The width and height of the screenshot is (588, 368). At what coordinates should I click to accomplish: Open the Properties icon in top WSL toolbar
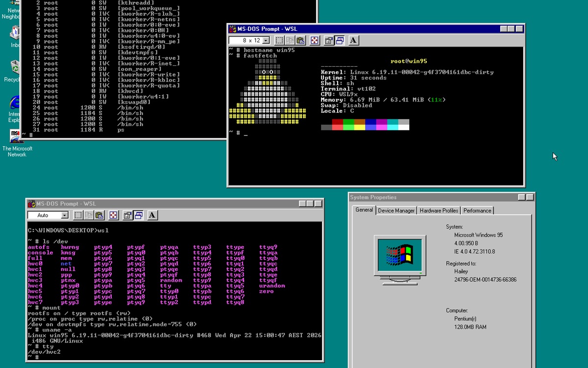tap(328, 40)
